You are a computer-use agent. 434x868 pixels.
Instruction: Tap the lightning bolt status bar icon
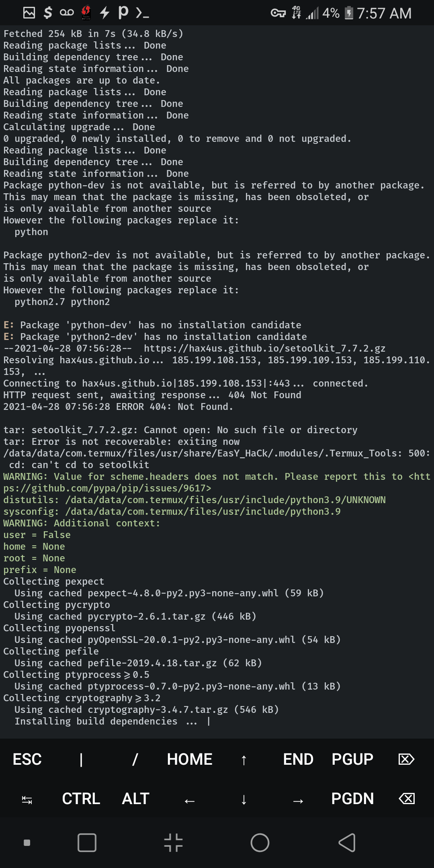(104, 13)
